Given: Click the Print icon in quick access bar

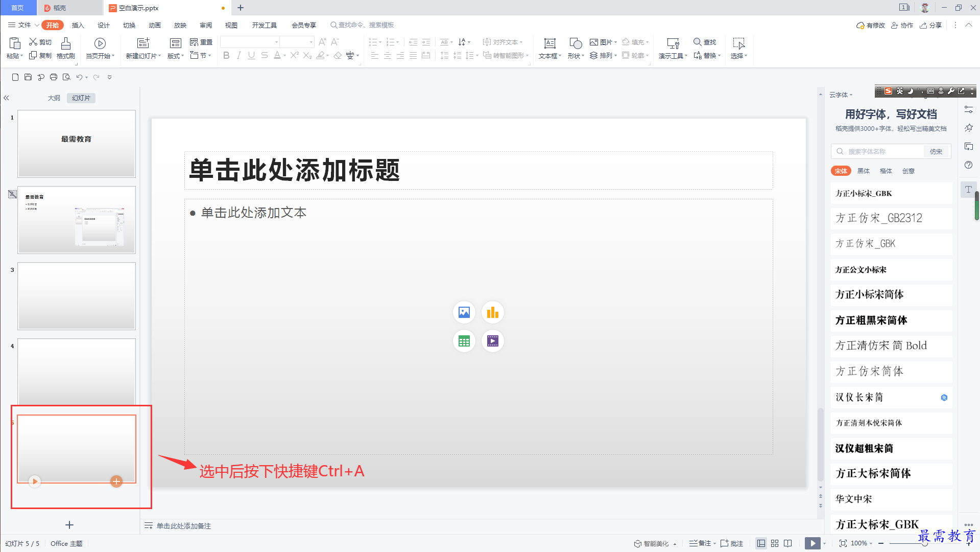Looking at the screenshot, I should [x=54, y=77].
